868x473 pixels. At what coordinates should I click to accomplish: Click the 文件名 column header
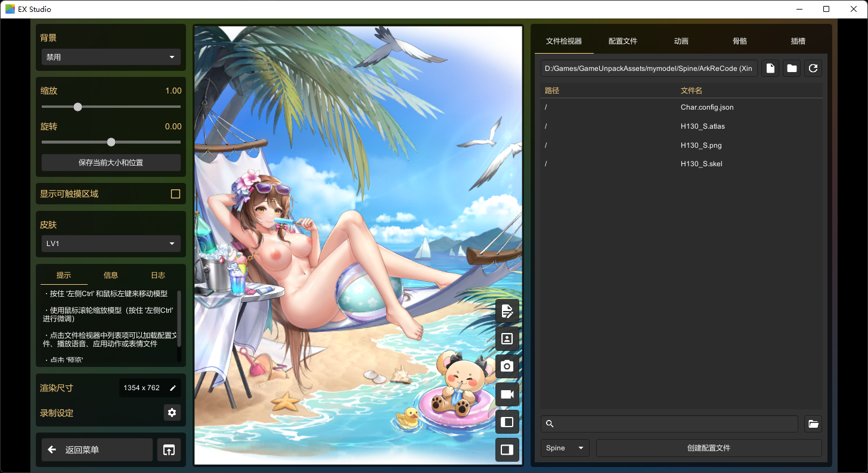click(692, 91)
